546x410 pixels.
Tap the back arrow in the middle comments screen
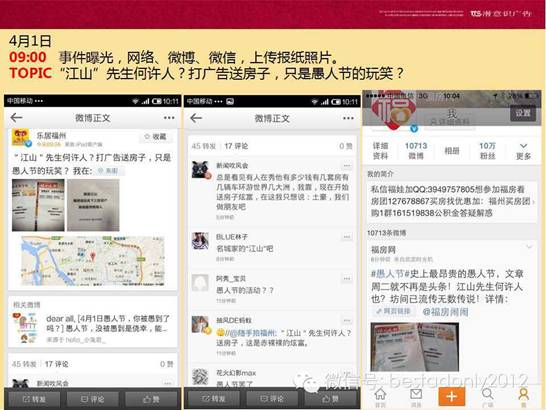pyautogui.click(x=196, y=118)
